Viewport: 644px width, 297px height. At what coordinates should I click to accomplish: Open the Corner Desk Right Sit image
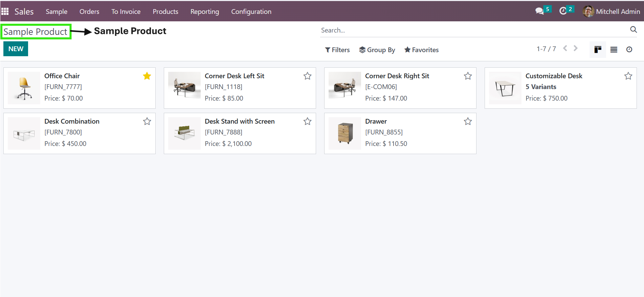point(345,88)
